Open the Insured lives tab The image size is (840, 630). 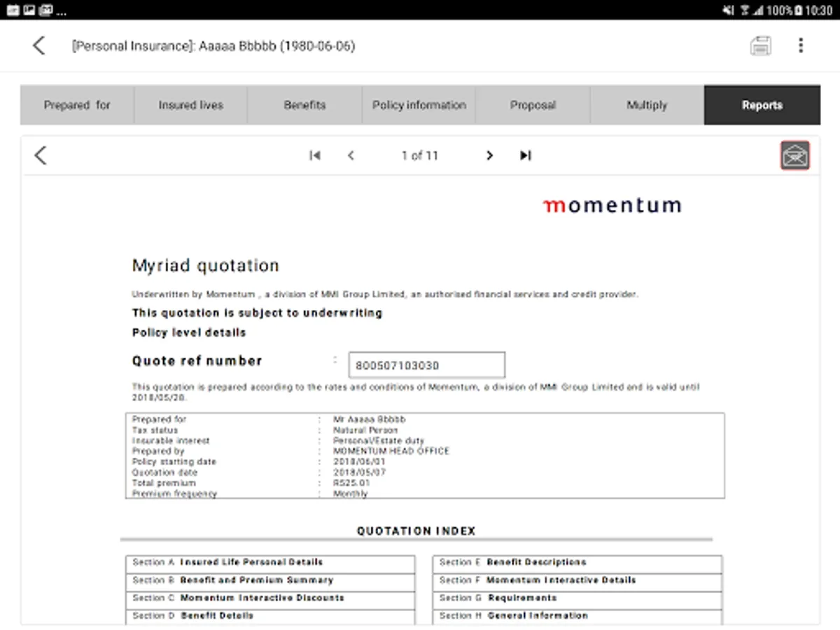tap(190, 105)
